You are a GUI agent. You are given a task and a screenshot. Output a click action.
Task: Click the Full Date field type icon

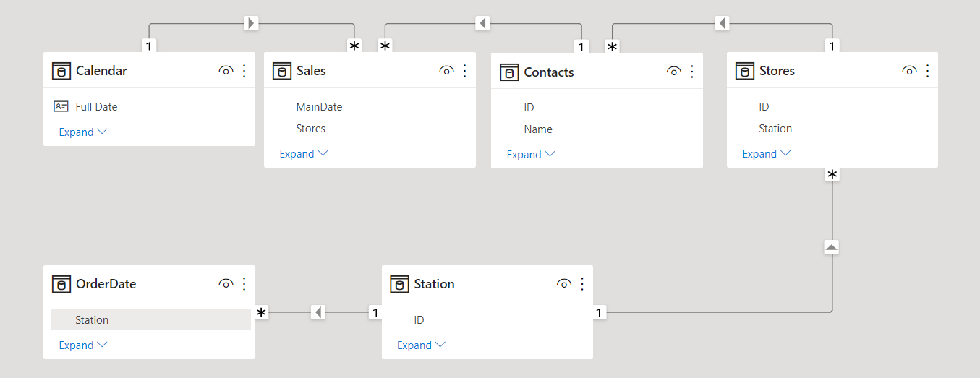61,106
